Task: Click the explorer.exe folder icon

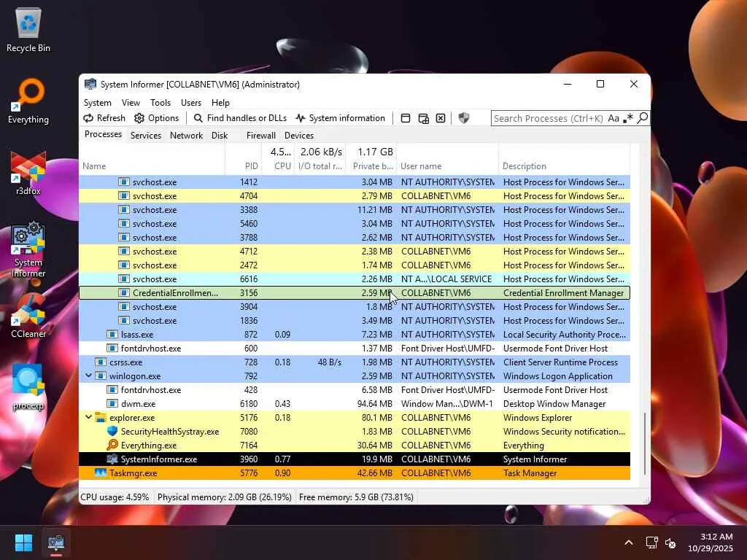Action: point(101,418)
